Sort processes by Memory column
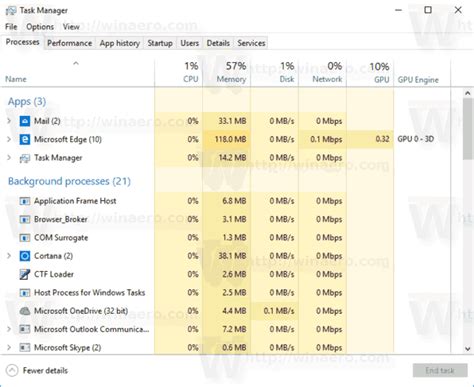The height and width of the screenshot is (387, 474). (x=227, y=73)
